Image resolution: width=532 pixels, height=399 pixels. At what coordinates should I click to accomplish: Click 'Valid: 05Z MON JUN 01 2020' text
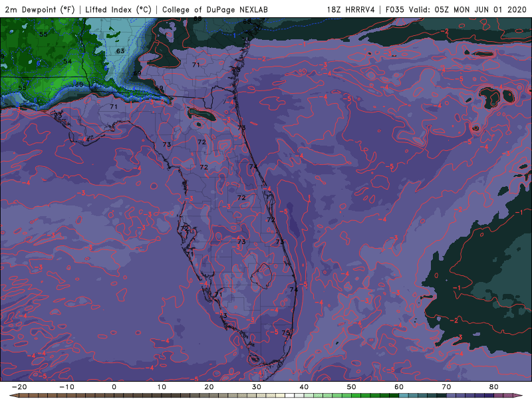coord(467,9)
